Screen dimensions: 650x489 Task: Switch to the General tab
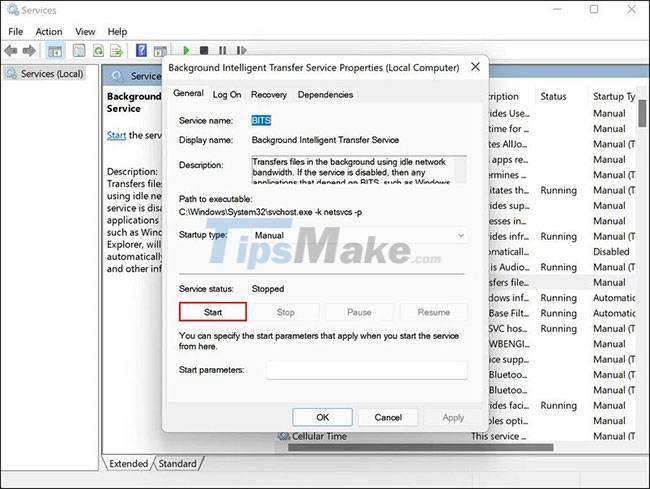(188, 93)
